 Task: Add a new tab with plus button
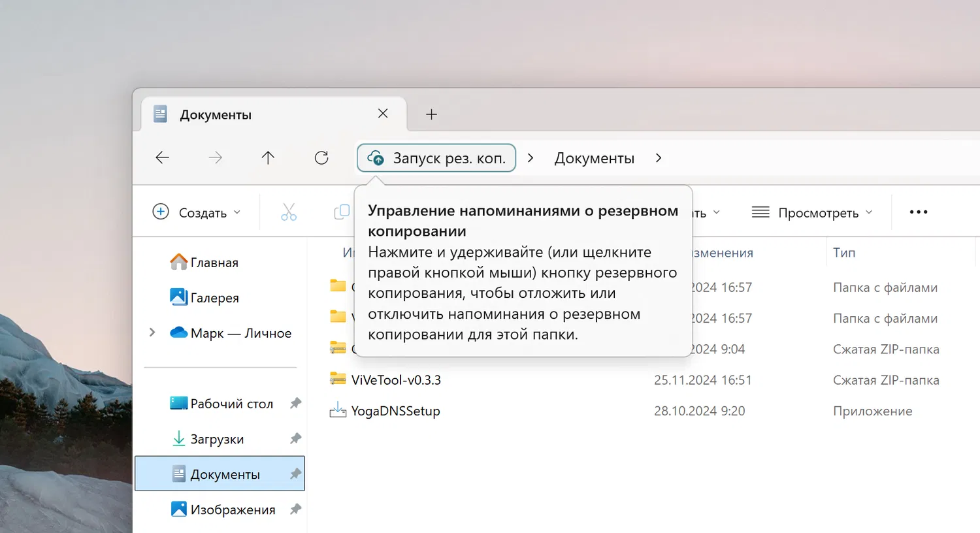click(x=431, y=114)
